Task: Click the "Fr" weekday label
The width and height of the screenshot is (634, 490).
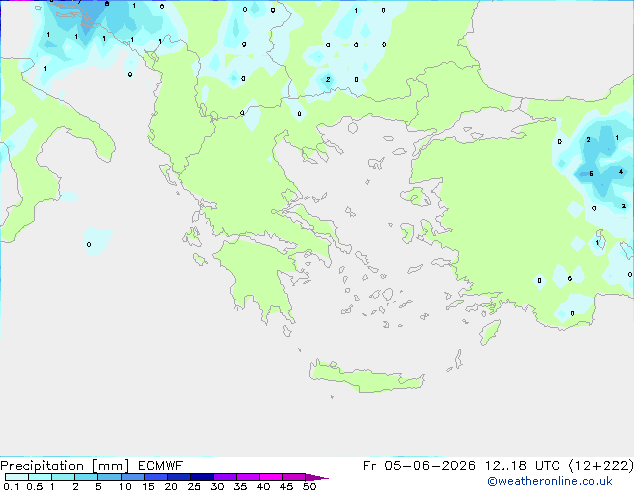Action: pos(370,466)
